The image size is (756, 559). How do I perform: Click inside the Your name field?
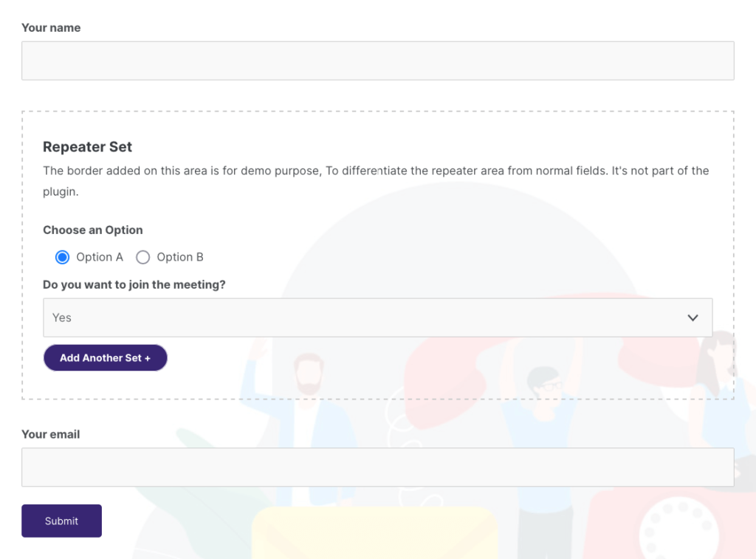378,60
